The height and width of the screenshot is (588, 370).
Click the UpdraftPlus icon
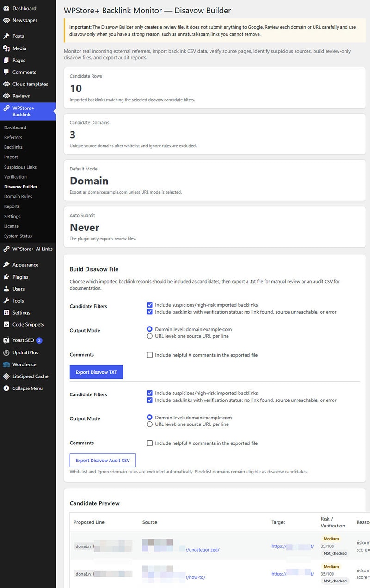[x=6, y=352]
